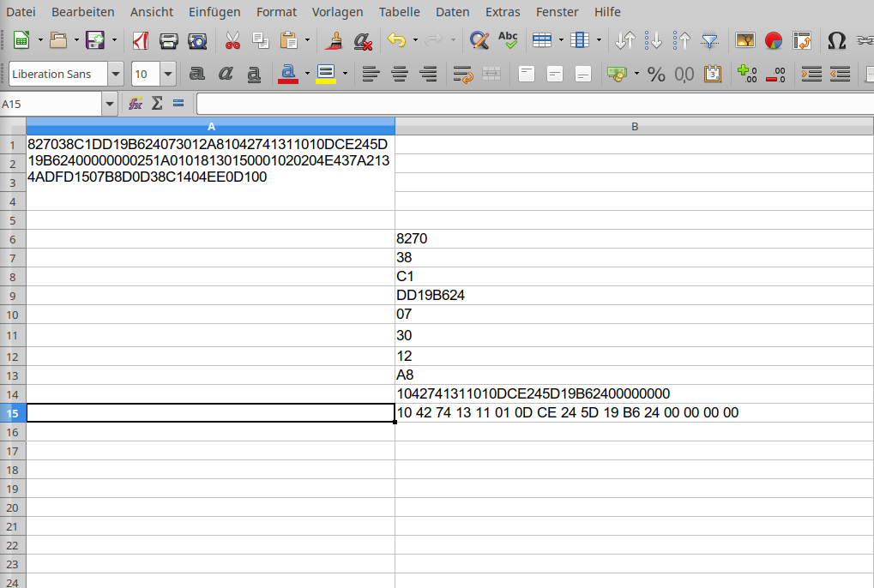
Task: Expand the Name Box dropdown
Action: [x=109, y=103]
